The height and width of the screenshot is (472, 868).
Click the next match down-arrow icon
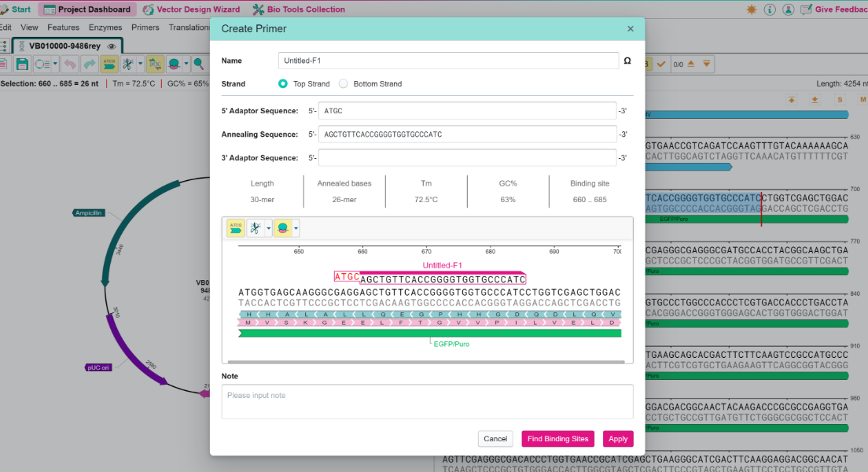coord(706,65)
